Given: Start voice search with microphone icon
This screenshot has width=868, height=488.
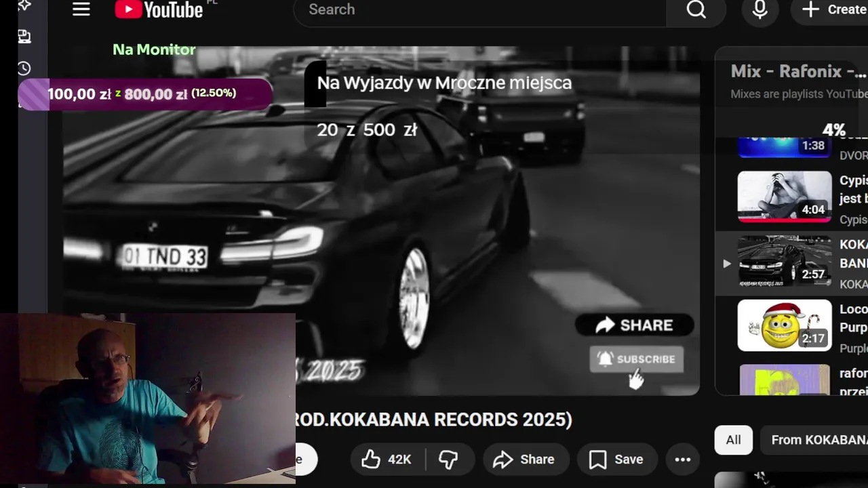Looking at the screenshot, I should coord(760,9).
